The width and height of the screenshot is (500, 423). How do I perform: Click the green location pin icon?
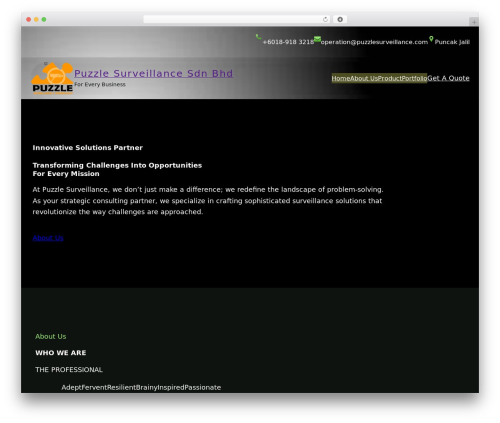pyautogui.click(x=431, y=39)
